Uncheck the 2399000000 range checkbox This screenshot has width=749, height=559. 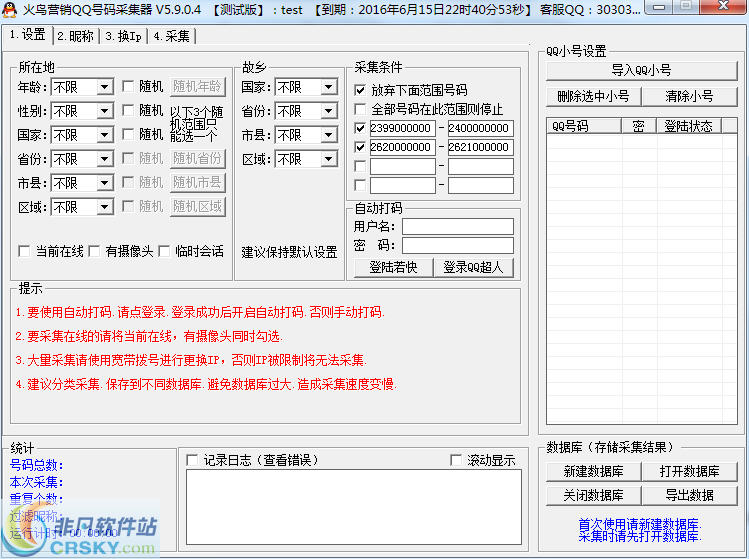tap(360, 128)
